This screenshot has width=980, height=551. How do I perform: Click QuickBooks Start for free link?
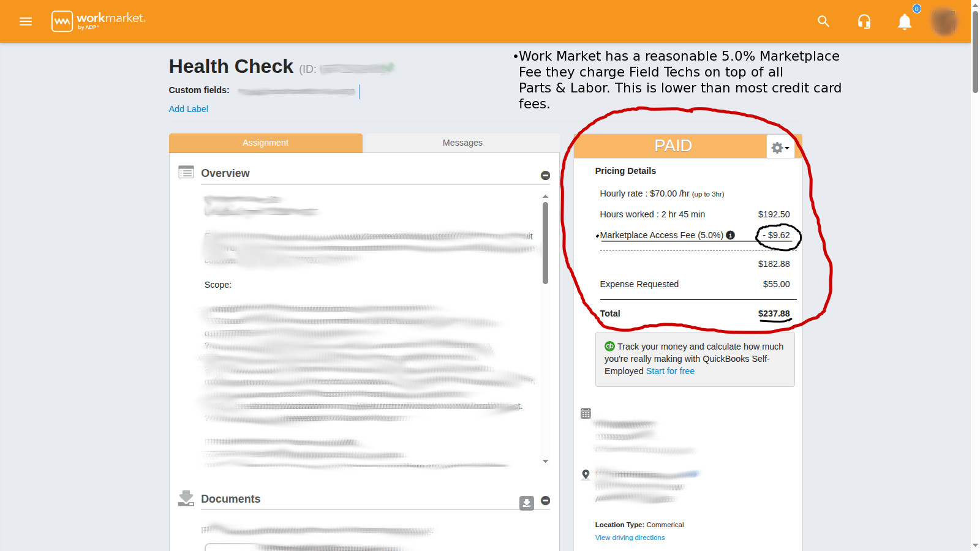tap(670, 371)
